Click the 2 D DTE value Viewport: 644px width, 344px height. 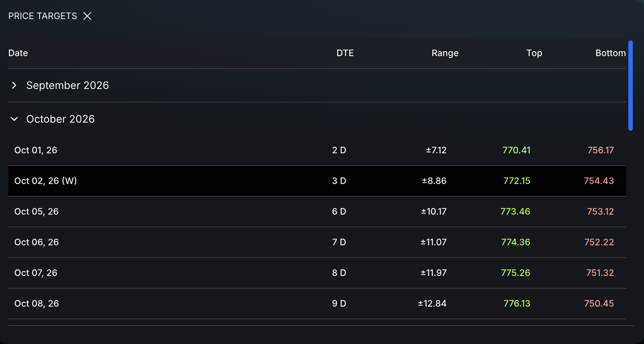(x=339, y=150)
